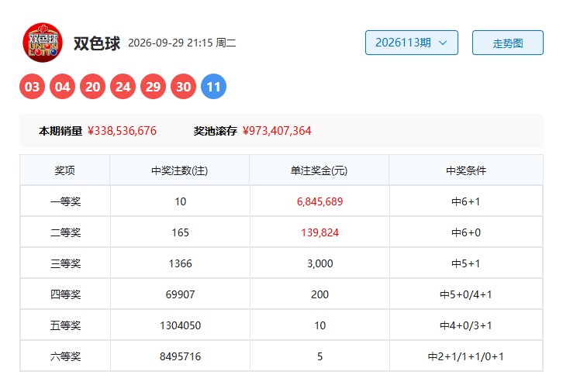563x392 pixels.
Task: Click fifth prize amount 10
Action: [x=320, y=325]
